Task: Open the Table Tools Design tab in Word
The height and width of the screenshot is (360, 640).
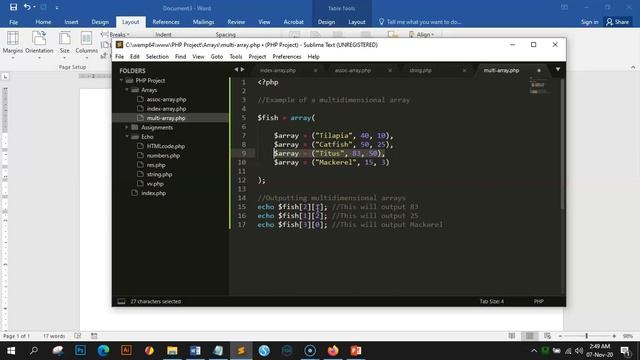Action: tap(326, 22)
